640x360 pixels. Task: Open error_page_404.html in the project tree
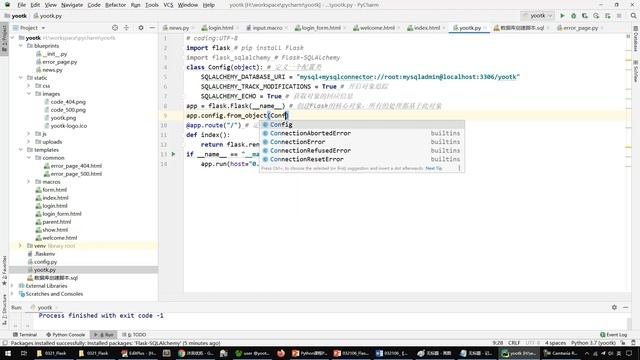click(x=76, y=166)
